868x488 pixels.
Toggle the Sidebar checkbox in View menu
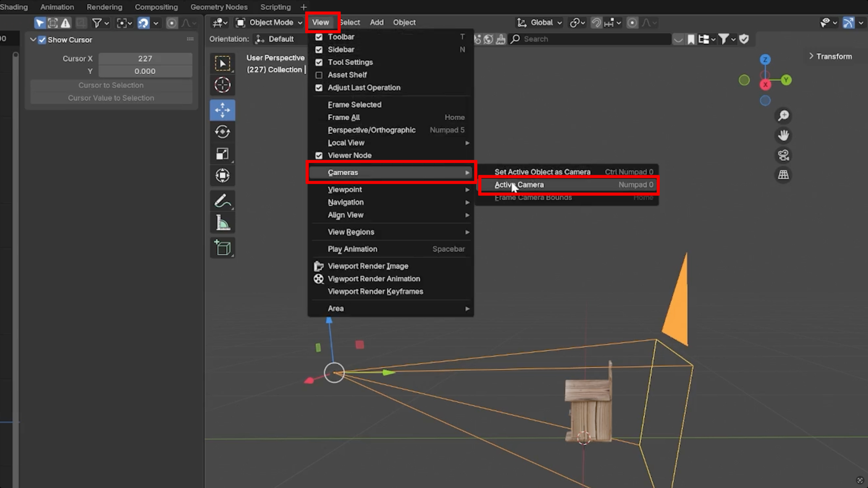pyautogui.click(x=319, y=49)
